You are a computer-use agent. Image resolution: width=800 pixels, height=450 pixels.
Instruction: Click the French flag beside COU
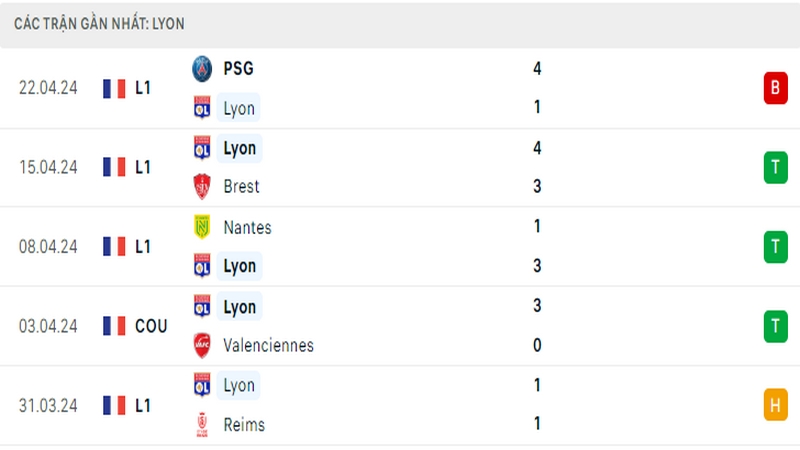[x=114, y=326]
